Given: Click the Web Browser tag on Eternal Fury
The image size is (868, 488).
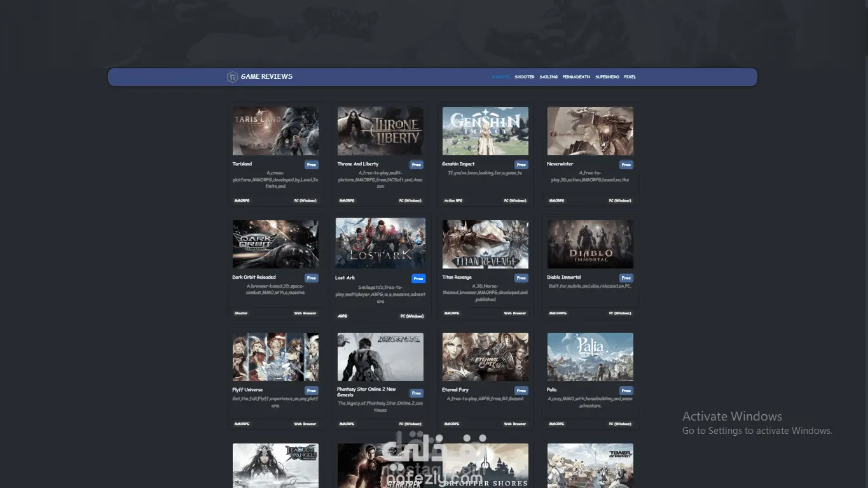Looking at the screenshot, I should coord(515,424).
